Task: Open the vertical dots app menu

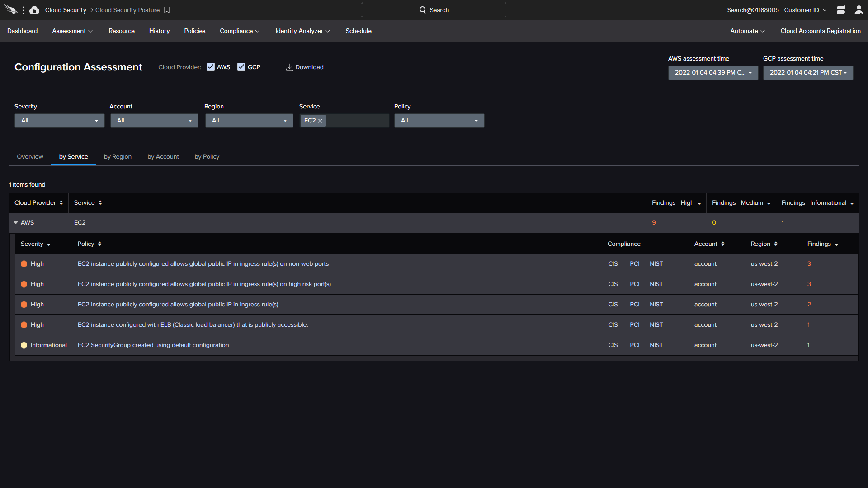Action: pyautogui.click(x=23, y=10)
